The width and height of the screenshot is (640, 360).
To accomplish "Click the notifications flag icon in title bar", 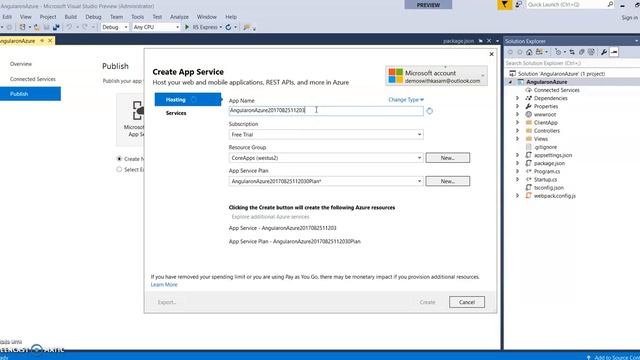I will click(504, 4).
